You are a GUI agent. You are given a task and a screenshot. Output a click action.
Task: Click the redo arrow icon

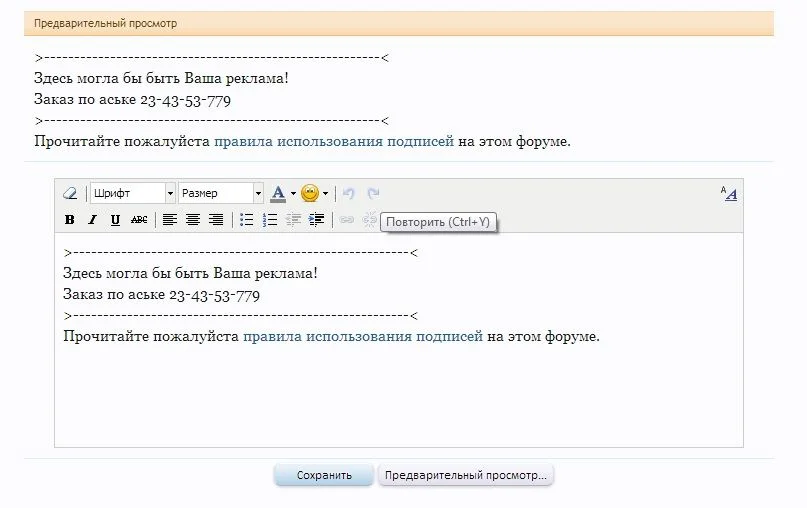373,194
